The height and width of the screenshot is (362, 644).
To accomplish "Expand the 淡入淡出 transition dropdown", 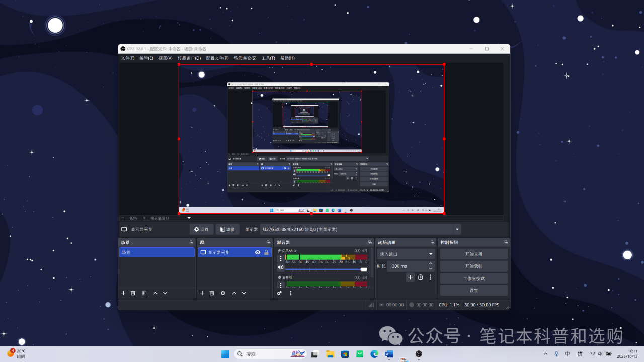I will pos(431,254).
